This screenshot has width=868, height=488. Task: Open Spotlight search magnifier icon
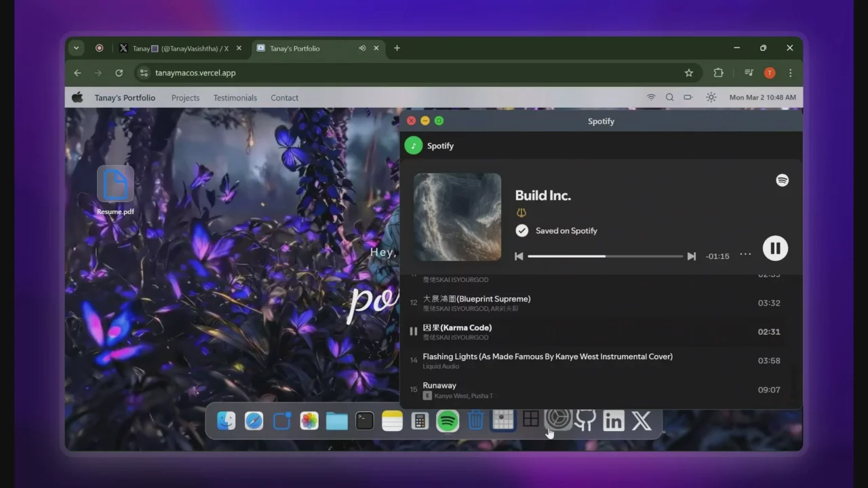(669, 97)
